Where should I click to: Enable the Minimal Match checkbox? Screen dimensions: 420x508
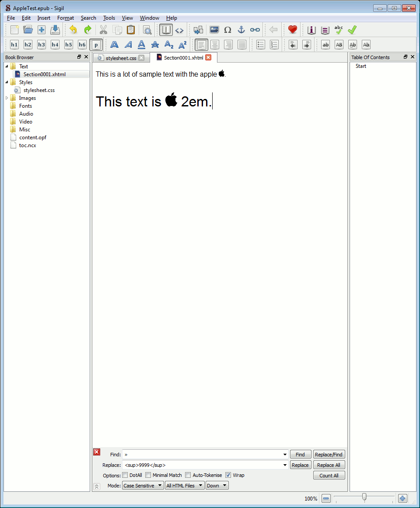pyautogui.click(x=148, y=475)
